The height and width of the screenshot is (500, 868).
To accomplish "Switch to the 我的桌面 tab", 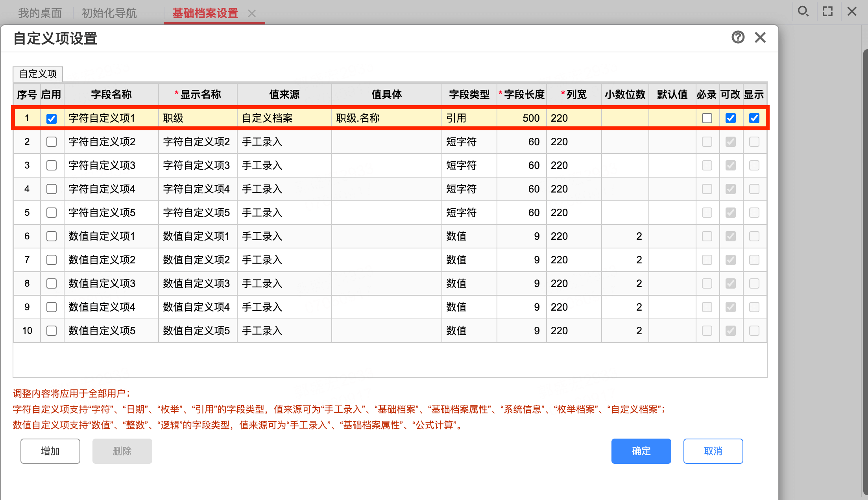I will (x=40, y=13).
